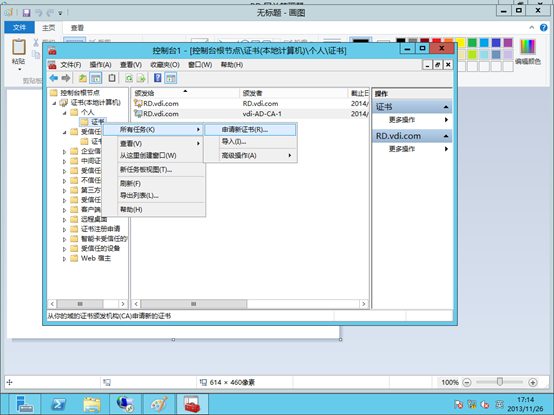Screen dimensions: 554x415
Task: Collapse the RD.vdi.com section in actions pane
Action: tap(446, 136)
